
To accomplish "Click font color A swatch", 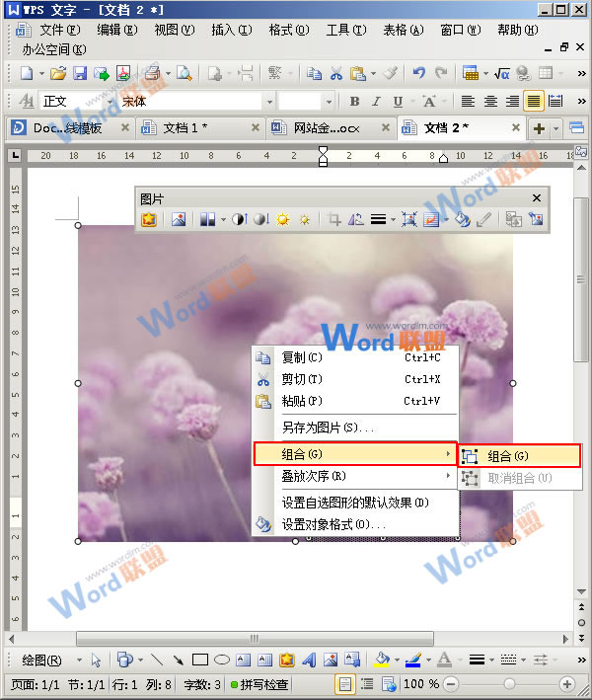I will pyautogui.click(x=444, y=660).
